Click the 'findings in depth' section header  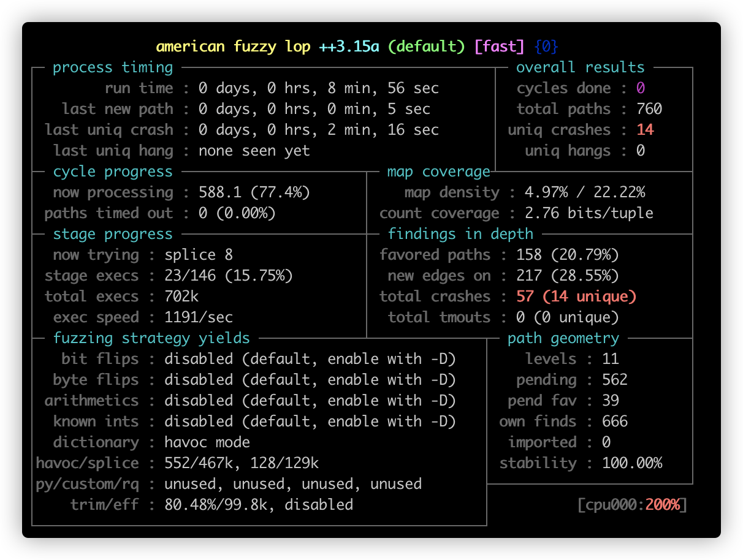(x=461, y=234)
